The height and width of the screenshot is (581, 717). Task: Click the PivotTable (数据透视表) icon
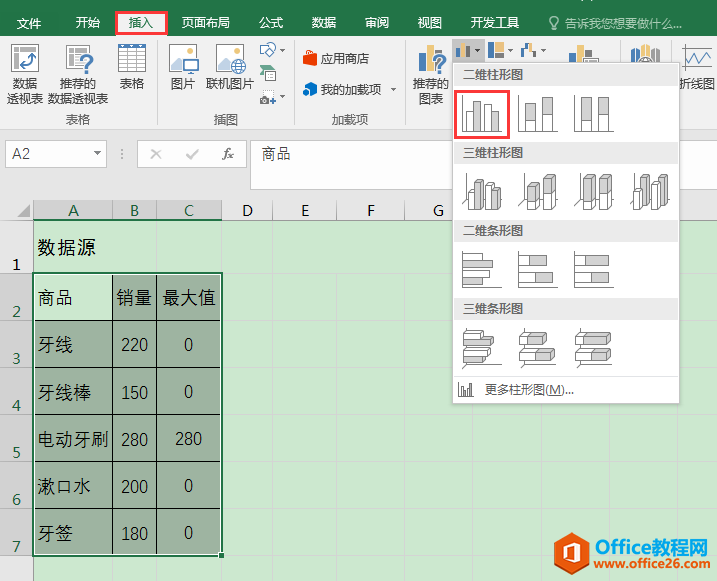point(25,75)
